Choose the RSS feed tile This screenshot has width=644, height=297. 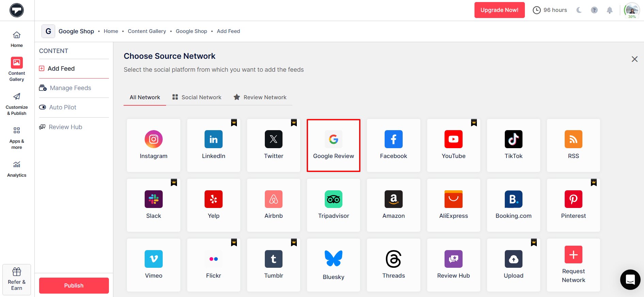point(573,145)
